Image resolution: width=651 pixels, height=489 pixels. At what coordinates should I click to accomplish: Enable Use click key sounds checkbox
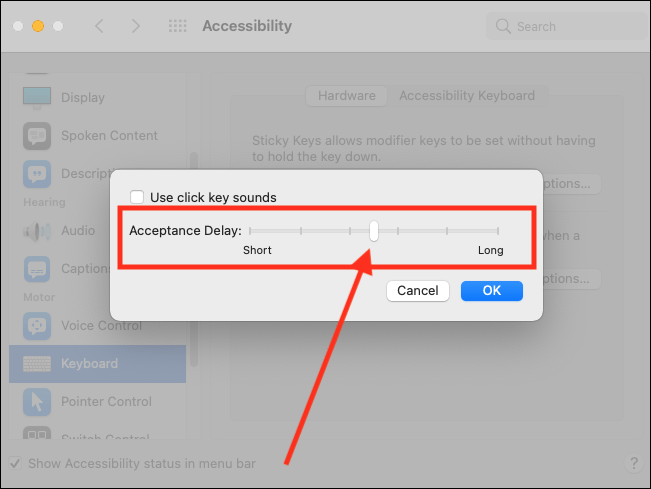137,197
